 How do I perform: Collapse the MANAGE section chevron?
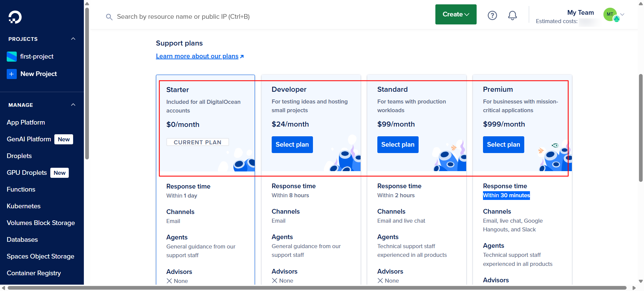73,105
